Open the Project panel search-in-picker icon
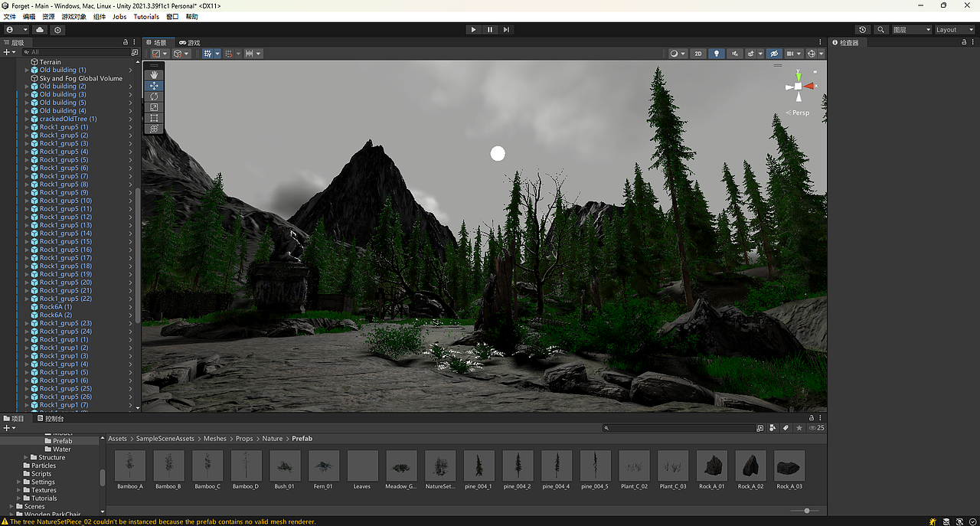 click(x=760, y=428)
